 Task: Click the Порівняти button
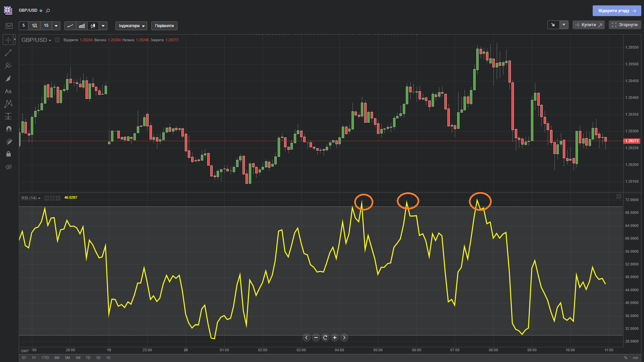click(164, 26)
